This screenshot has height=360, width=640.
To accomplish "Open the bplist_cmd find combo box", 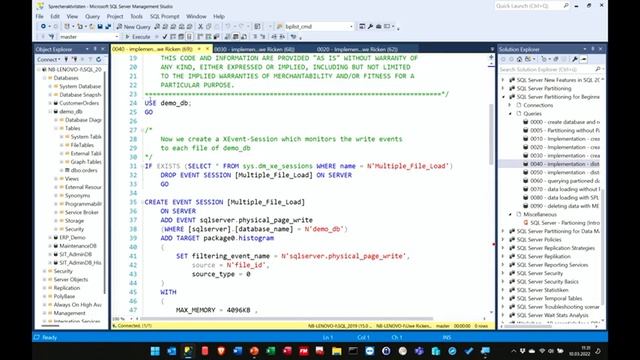I will [351, 27].
